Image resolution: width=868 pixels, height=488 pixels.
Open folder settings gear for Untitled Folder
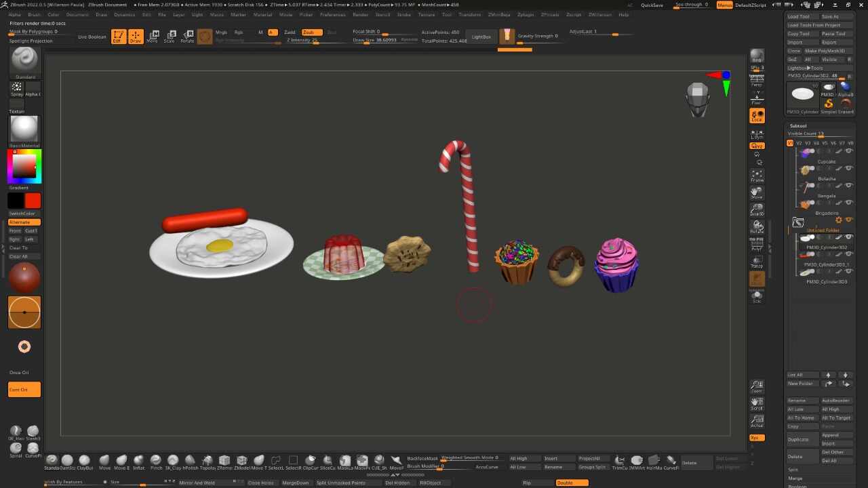839,220
